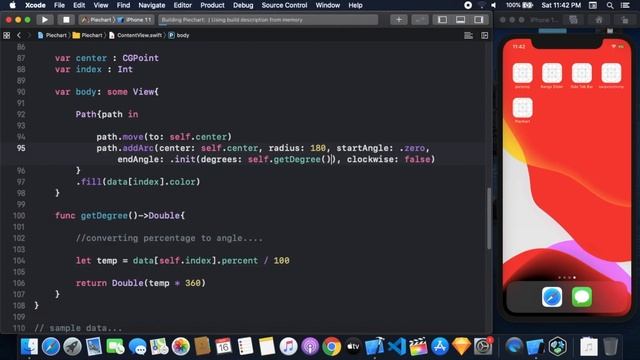Open editor options lines icon
Image resolution: width=640 pixels, height=360 pixels.
click(469, 36)
